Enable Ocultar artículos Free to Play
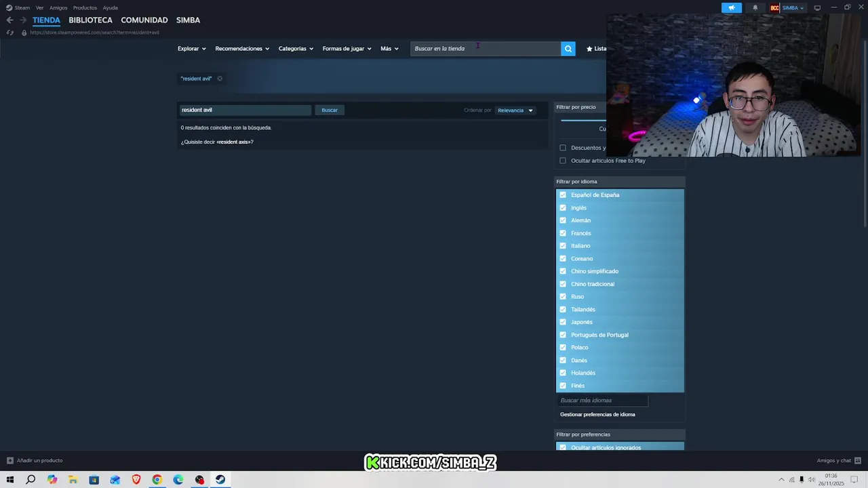 click(563, 161)
